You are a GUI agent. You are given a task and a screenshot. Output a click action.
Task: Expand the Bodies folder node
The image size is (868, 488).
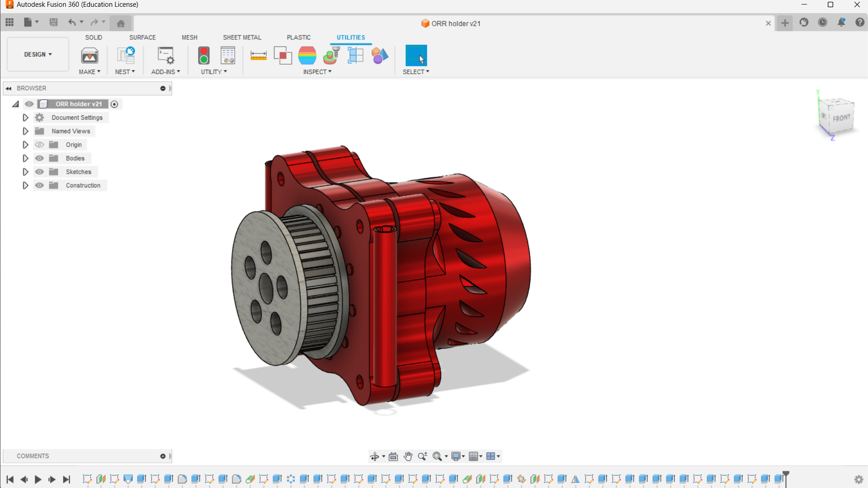(25, 158)
